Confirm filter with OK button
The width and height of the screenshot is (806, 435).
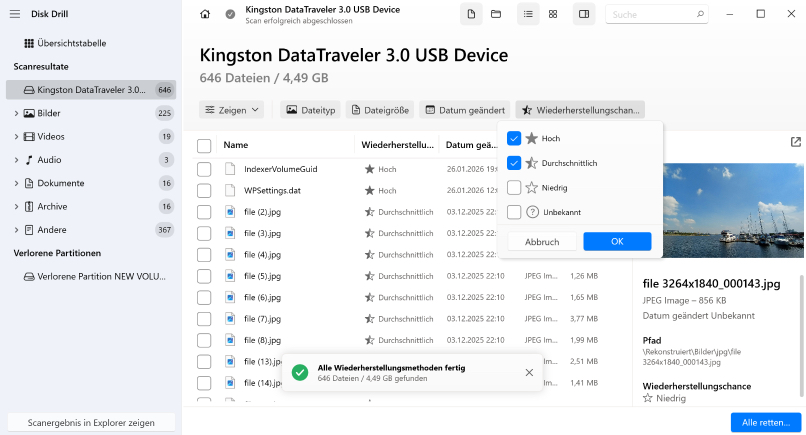click(617, 241)
